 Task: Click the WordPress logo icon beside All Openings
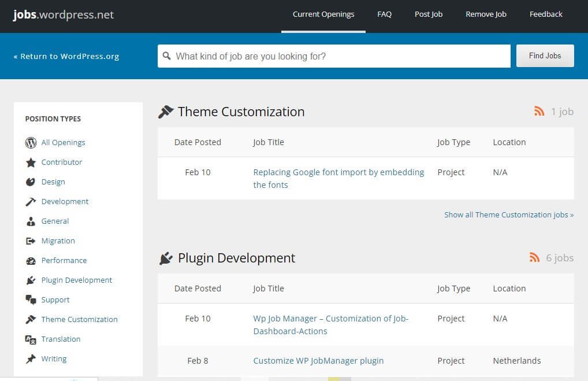(31, 143)
